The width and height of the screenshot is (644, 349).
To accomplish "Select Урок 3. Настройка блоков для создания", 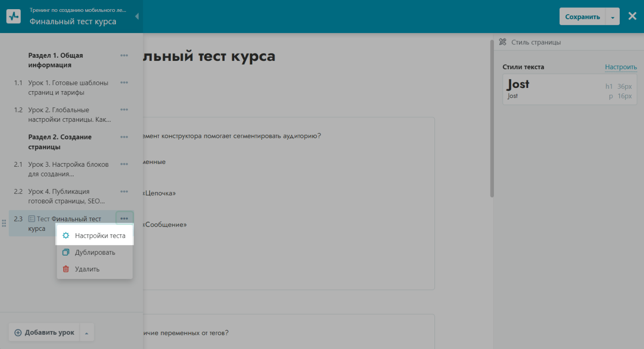I will pyautogui.click(x=68, y=169).
